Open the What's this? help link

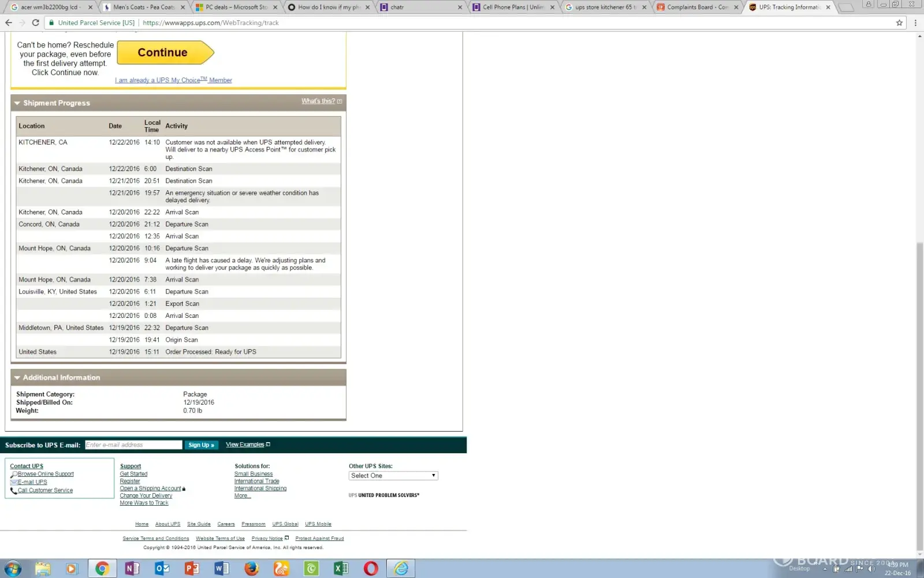pyautogui.click(x=318, y=101)
